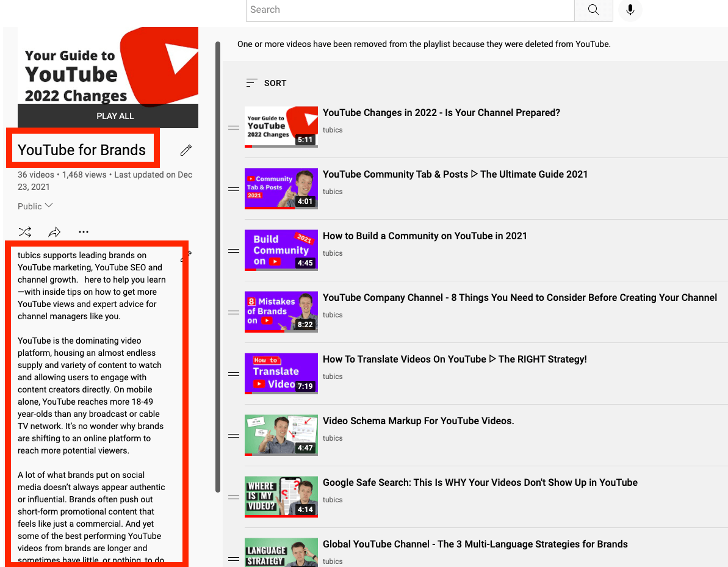
Task: Click the drag handle beside the first video
Action: click(x=234, y=128)
